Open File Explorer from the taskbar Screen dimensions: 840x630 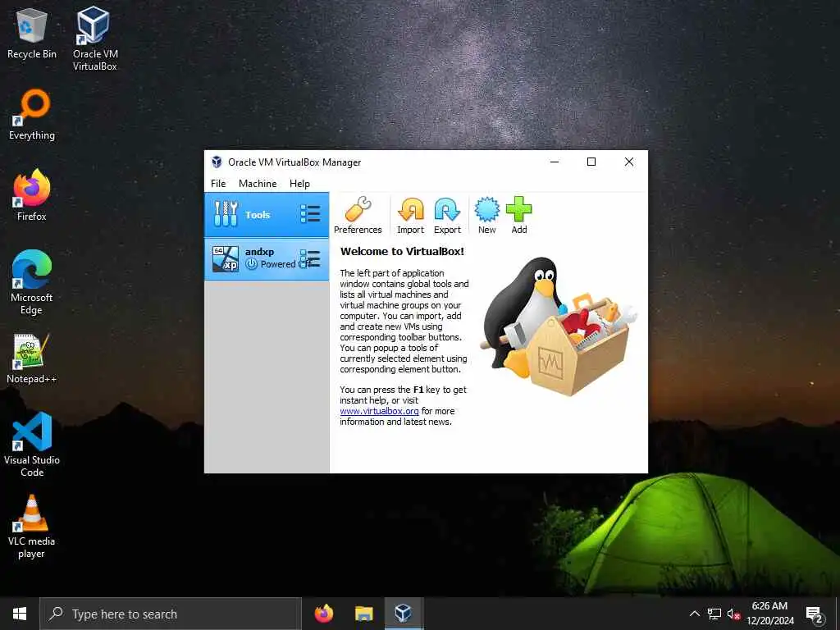point(363,614)
